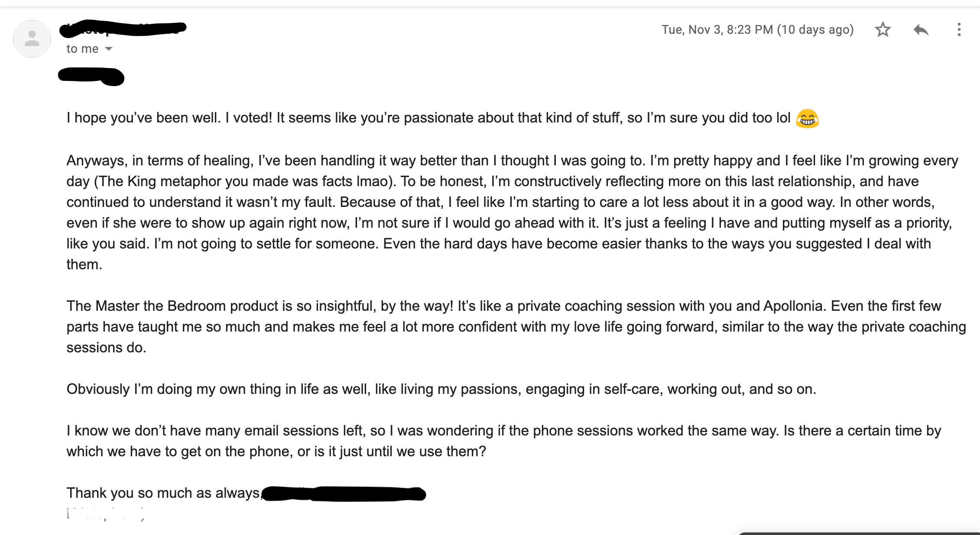Image resolution: width=980 pixels, height=535 pixels.
Task: Star this email message
Action: coord(883,30)
